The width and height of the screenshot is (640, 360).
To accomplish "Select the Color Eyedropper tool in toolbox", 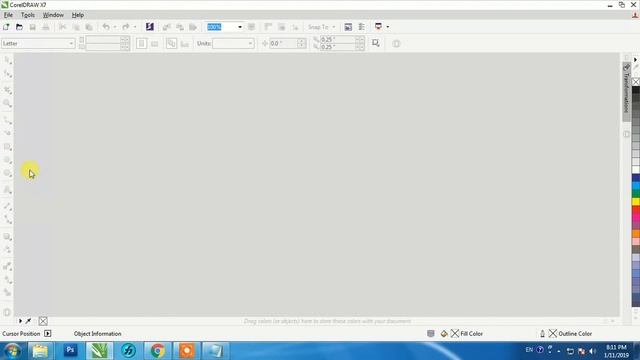I will point(7,266).
